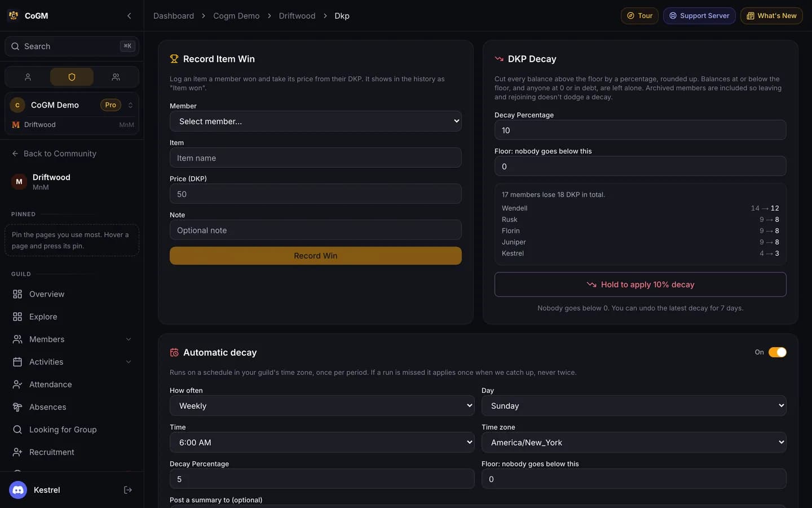Select the shield guild tab icon

(x=72, y=77)
